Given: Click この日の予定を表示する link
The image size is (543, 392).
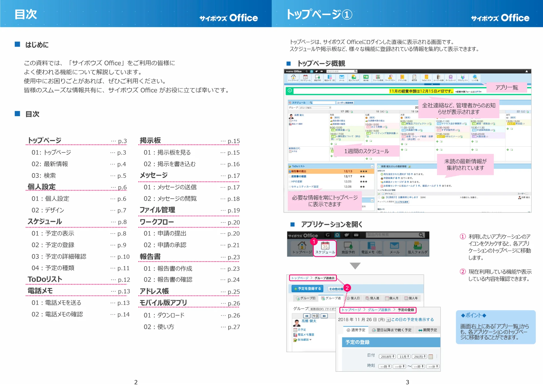Looking at the screenshot, I should point(412,320).
